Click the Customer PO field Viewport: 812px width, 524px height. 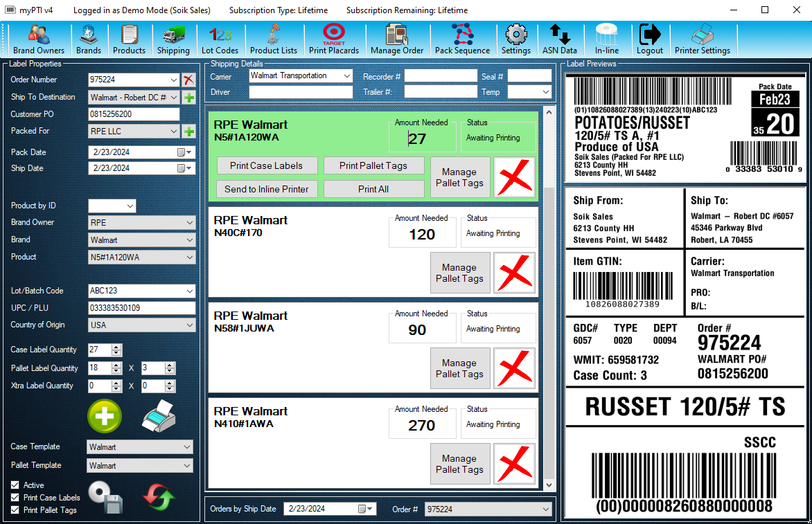[134, 114]
